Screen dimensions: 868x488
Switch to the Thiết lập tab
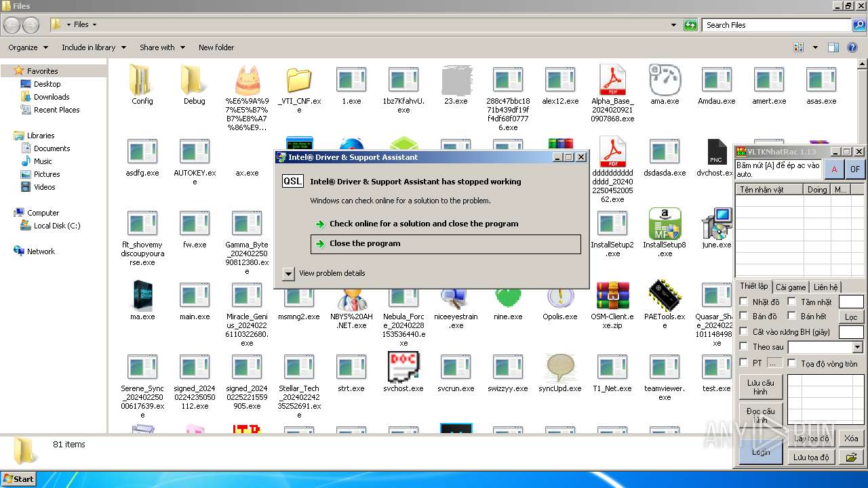753,286
